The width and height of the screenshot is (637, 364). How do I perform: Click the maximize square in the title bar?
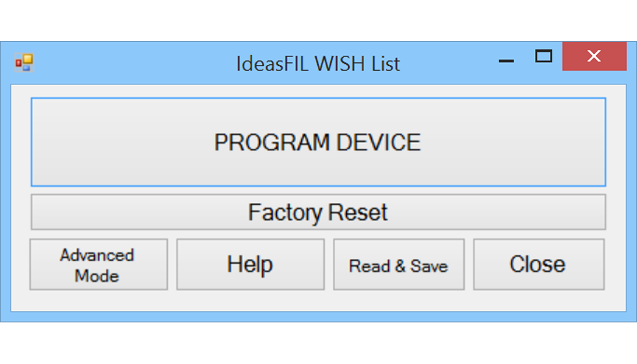point(543,57)
